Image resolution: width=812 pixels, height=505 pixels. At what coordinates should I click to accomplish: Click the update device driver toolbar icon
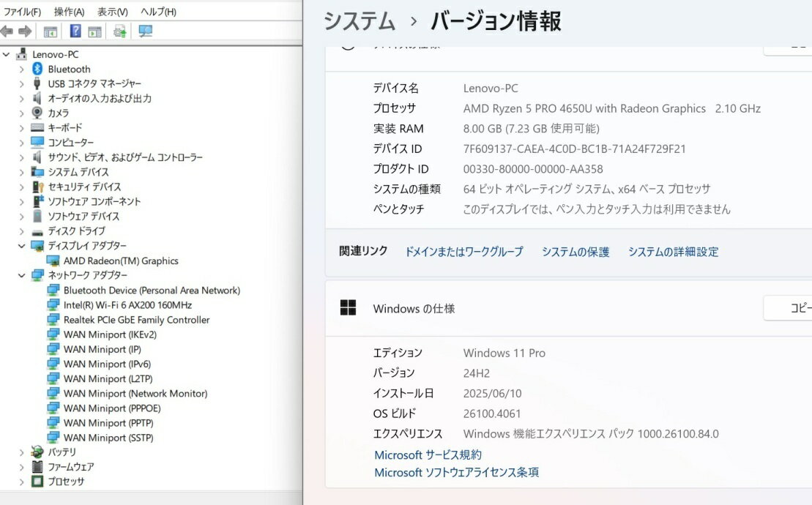[x=120, y=31]
